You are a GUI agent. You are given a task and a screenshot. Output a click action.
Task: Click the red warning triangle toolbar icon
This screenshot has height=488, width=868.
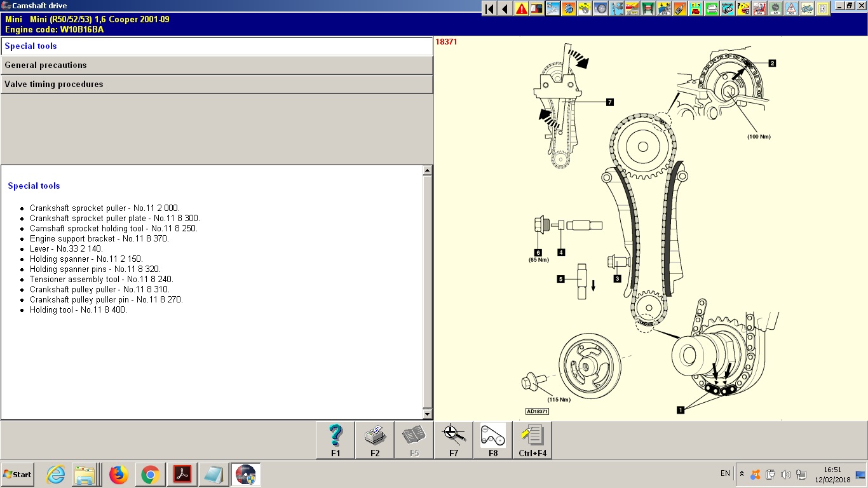(x=521, y=9)
